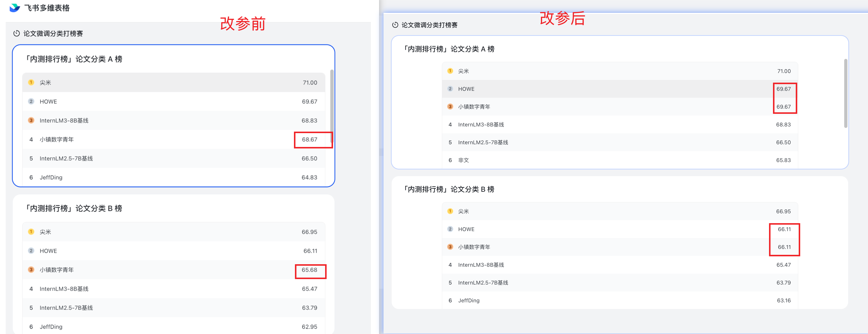Select InternLM2.5-7B基线 name in left A board
868x334 pixels.
click(x=66, y=158)
